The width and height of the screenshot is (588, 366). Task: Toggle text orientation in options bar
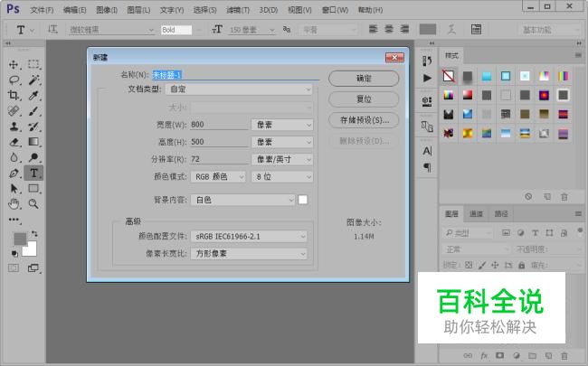click(x=52, y=29)
